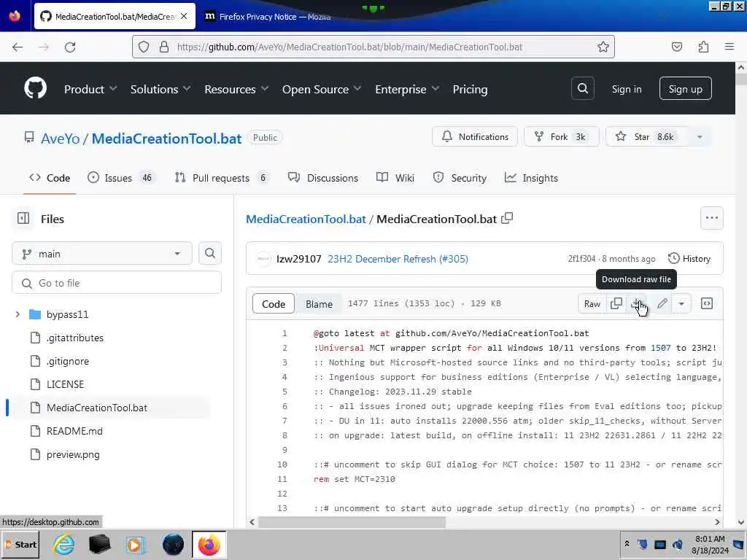This screenshot has width=747, height=560.
Task: Download raw file icon
Action: tap(635, 303)
